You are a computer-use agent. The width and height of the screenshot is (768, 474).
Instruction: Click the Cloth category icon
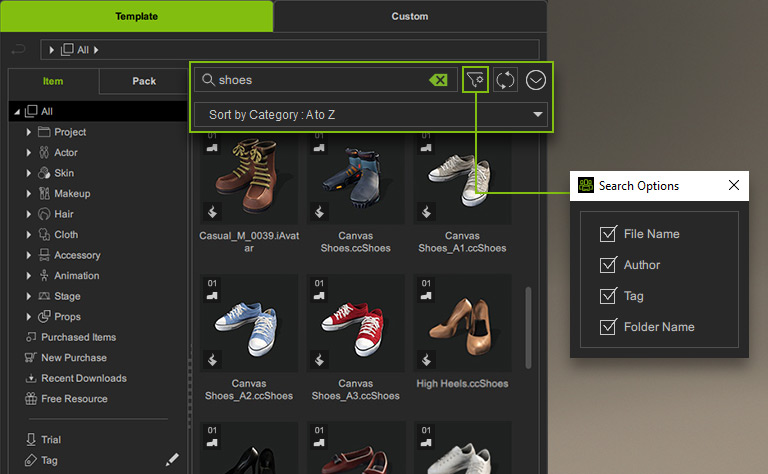[x=44, y=235]
